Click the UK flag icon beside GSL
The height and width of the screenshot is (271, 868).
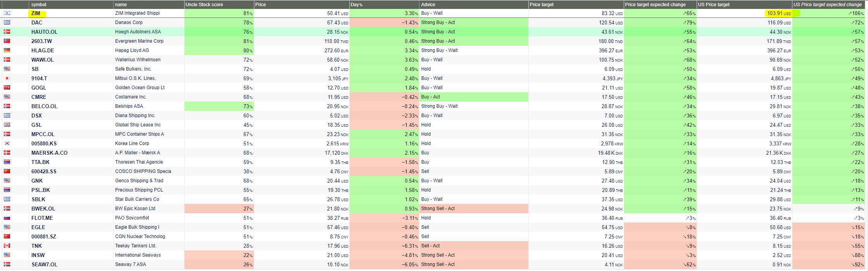click(x=7, y=125)
